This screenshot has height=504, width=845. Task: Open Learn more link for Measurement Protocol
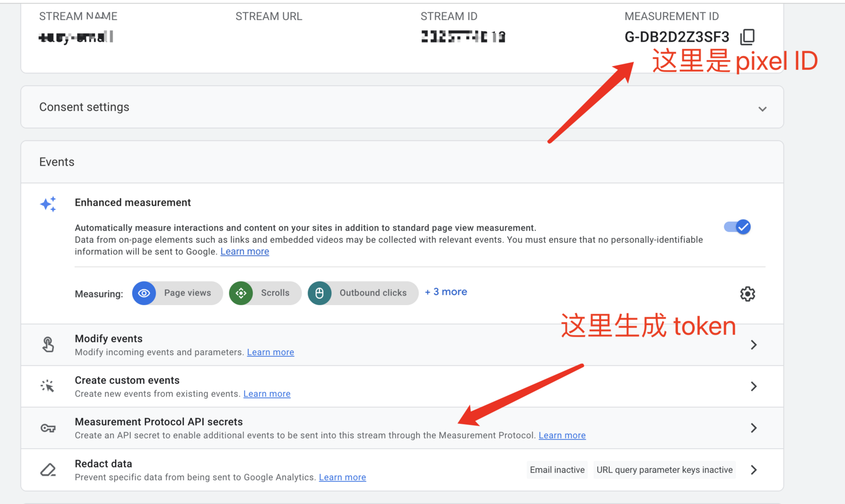[x=562, y=435]
